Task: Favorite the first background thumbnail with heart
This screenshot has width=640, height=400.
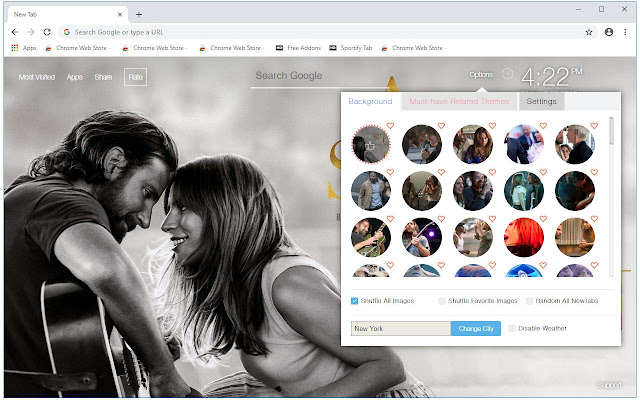Action: [390, 126]
